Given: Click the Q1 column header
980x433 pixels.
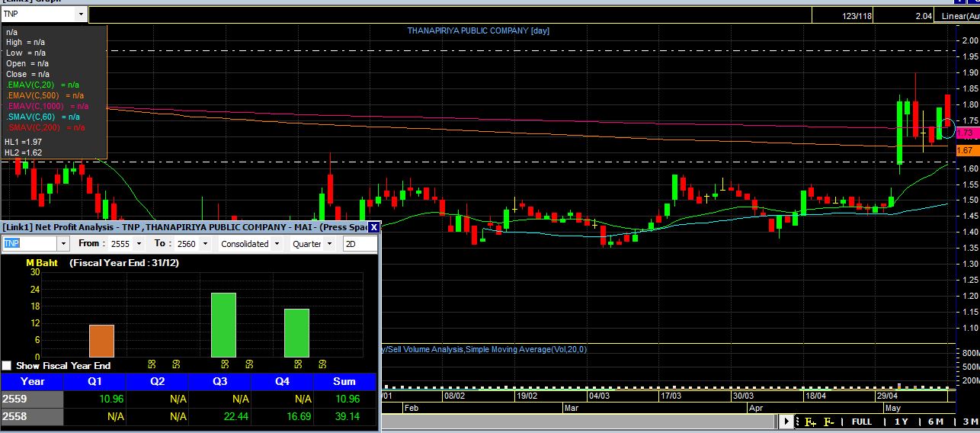Looking at the screenshot, I should click(94, 381).
